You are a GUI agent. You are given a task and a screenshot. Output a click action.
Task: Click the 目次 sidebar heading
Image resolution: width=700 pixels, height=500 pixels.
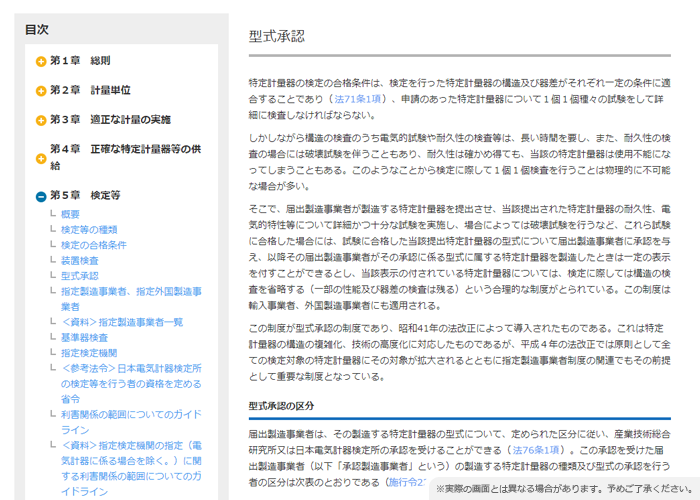[x=37, y=29]
